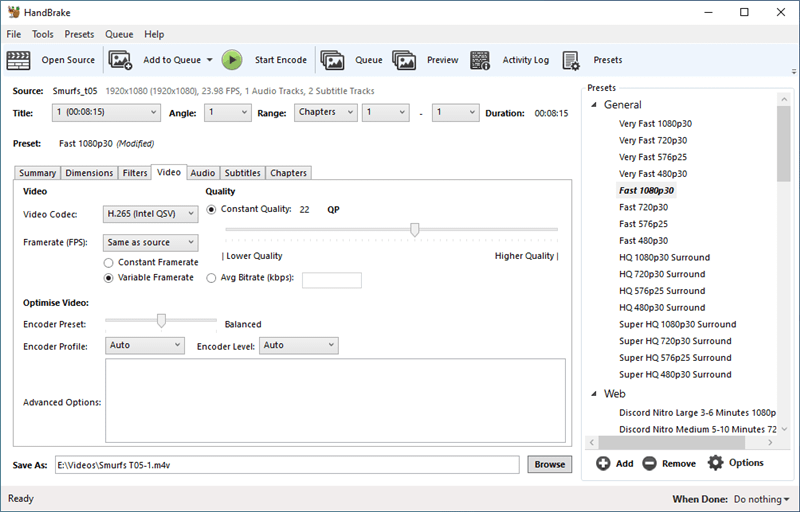Open the Range Chapters dropdown
Viewport: 800px width, 512px height.
tap(326, 113)
